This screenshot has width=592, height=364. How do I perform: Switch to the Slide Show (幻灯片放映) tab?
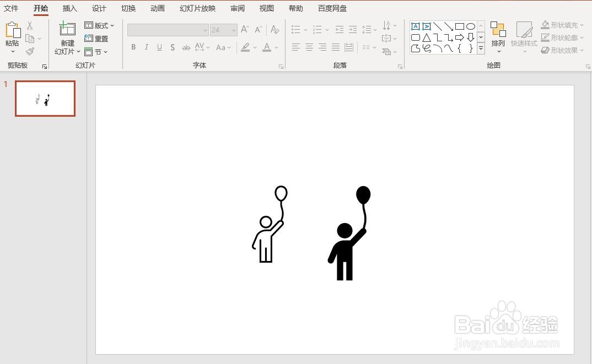coord(197,8)
